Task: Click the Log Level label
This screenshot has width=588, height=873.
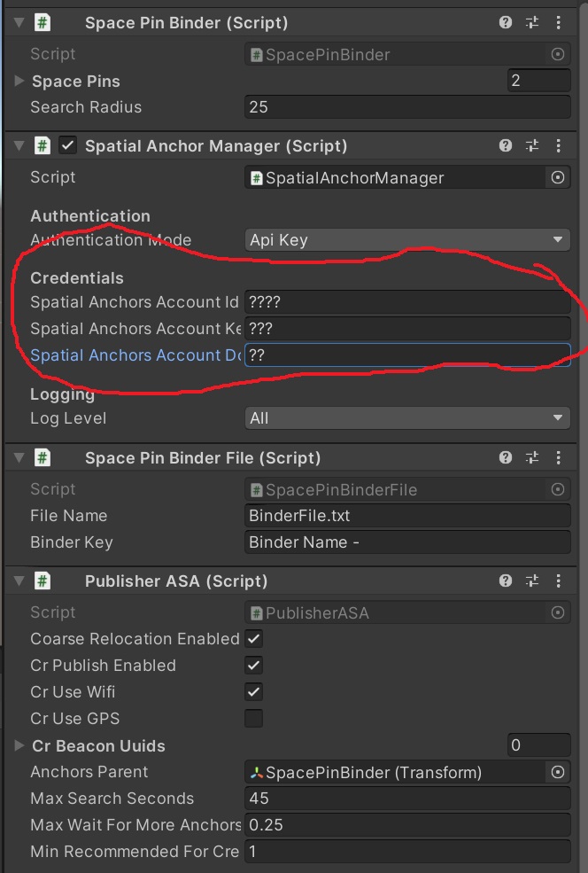Action: [68, 418]
